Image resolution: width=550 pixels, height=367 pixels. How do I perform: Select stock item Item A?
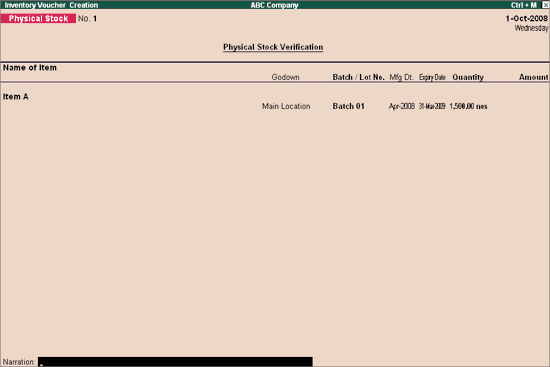click(x=15, y=97)
